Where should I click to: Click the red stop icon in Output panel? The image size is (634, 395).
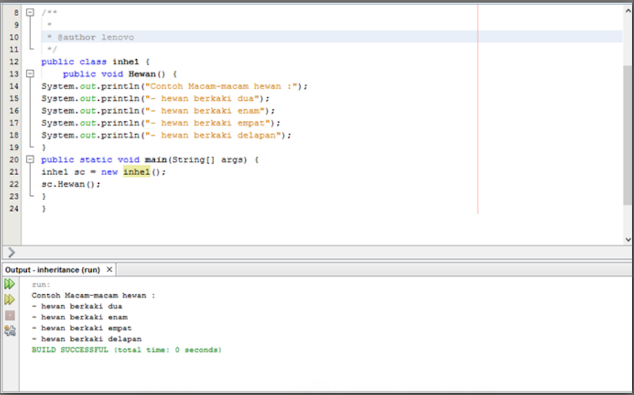click(10, 315)
